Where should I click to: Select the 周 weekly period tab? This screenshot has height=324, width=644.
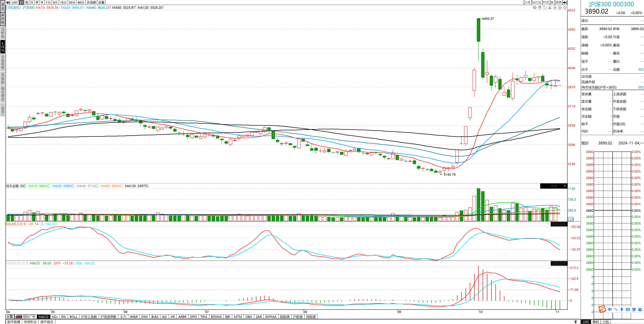click(26, 3)
